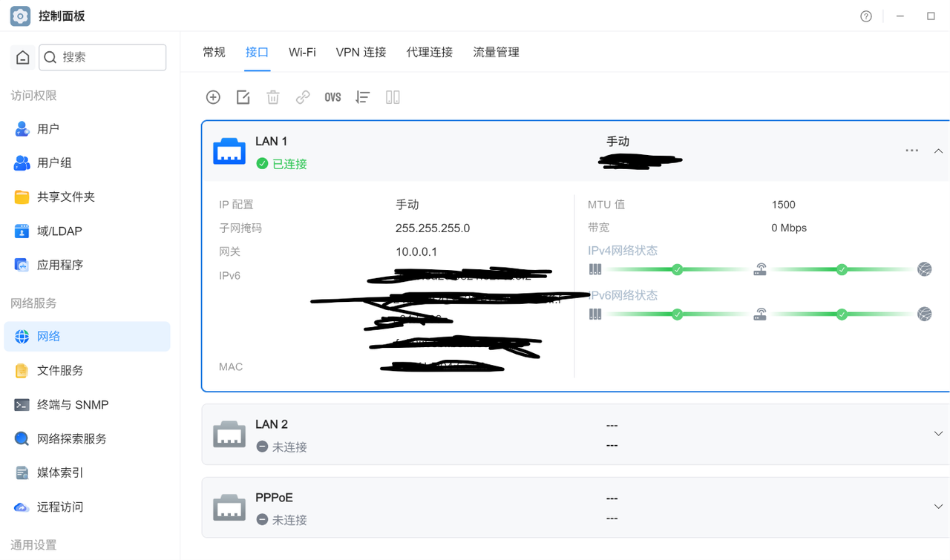Click the gray LAN 2 port icon

(229, 435)
